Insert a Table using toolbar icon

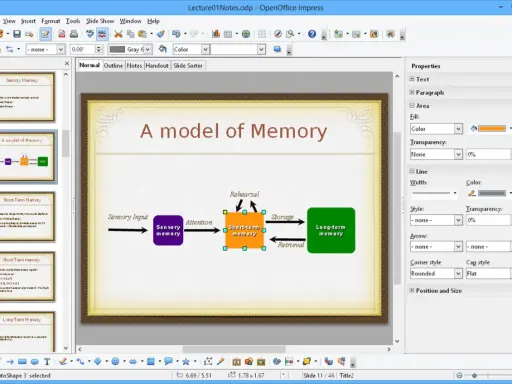point(228,34)
